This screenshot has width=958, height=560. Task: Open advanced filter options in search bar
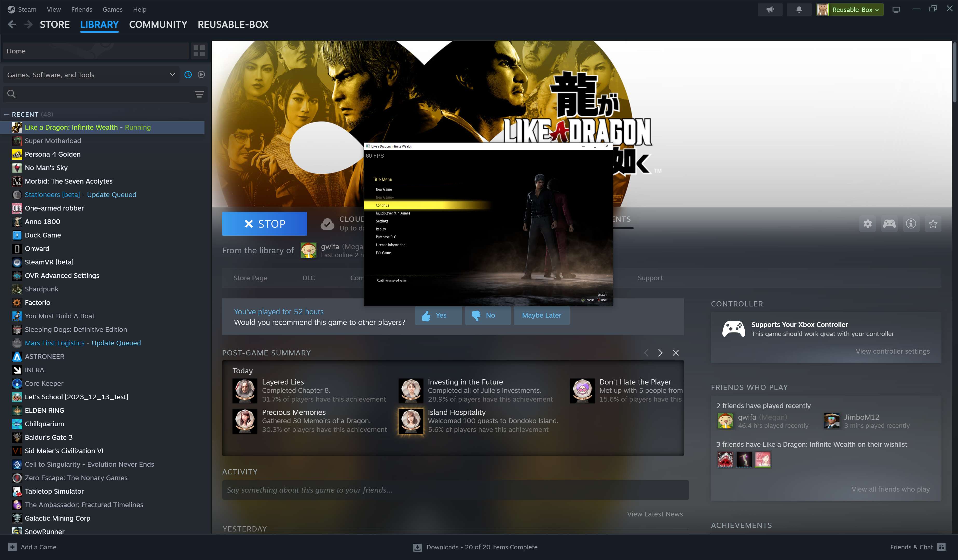199,94
